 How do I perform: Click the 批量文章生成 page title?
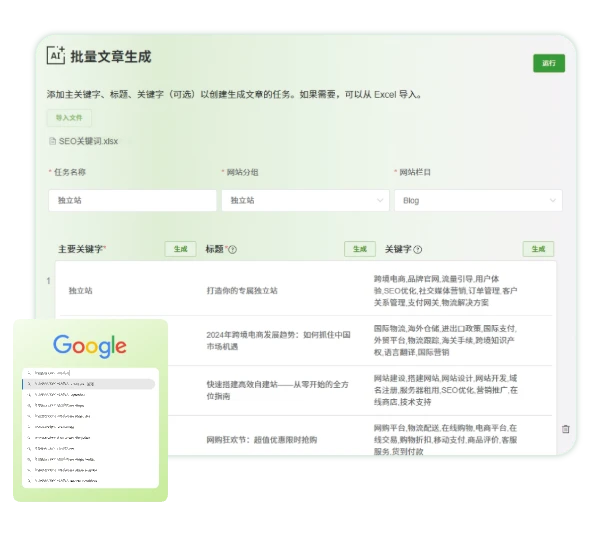point(111,57)
